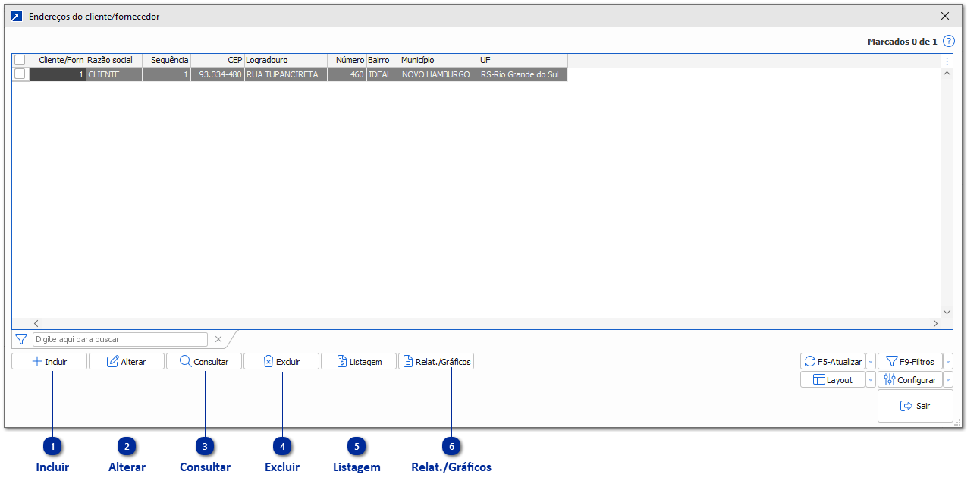Refresh the list with F5-Atualizar
The image size is (980, 487).
pos(833,362)
